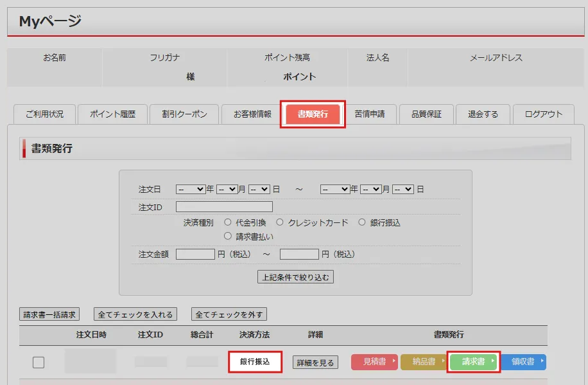The height and width of the screenshot is (385, 588).
Task: Issue the 見積書 document
Action: click(375, 362)
